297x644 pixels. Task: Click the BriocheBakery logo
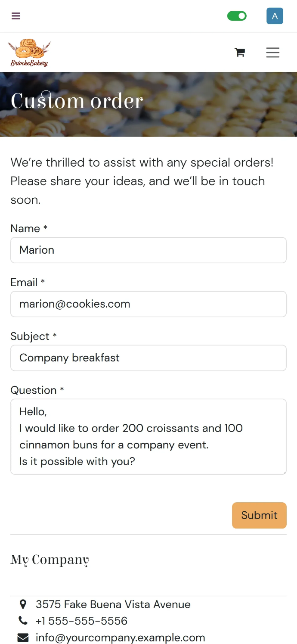click(29, 53)
